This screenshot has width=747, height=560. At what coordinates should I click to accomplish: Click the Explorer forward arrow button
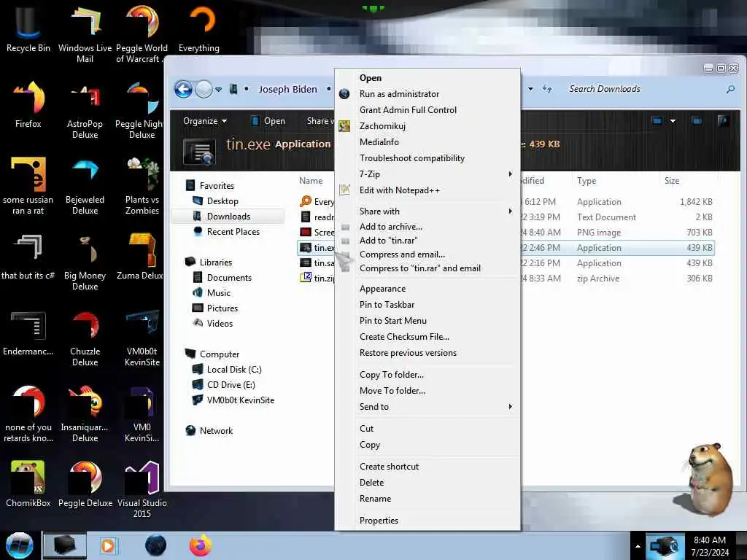(x=204, y=89)
